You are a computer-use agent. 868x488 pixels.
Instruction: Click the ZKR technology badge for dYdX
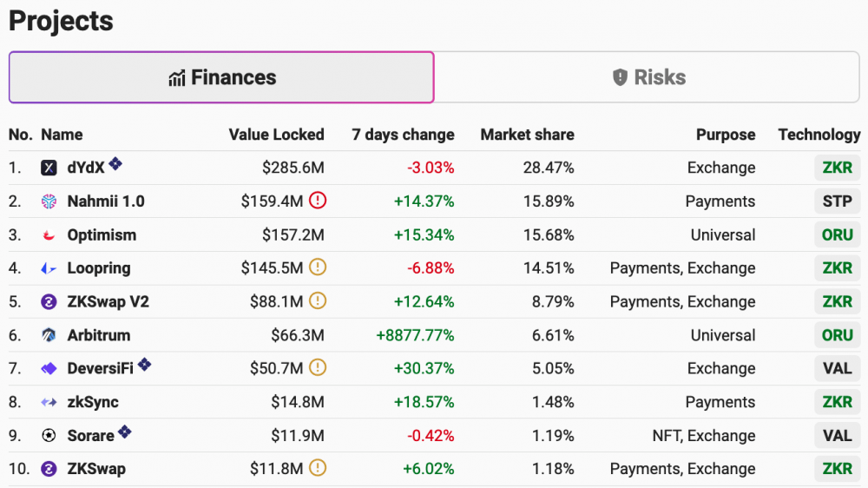click(837, 168)
